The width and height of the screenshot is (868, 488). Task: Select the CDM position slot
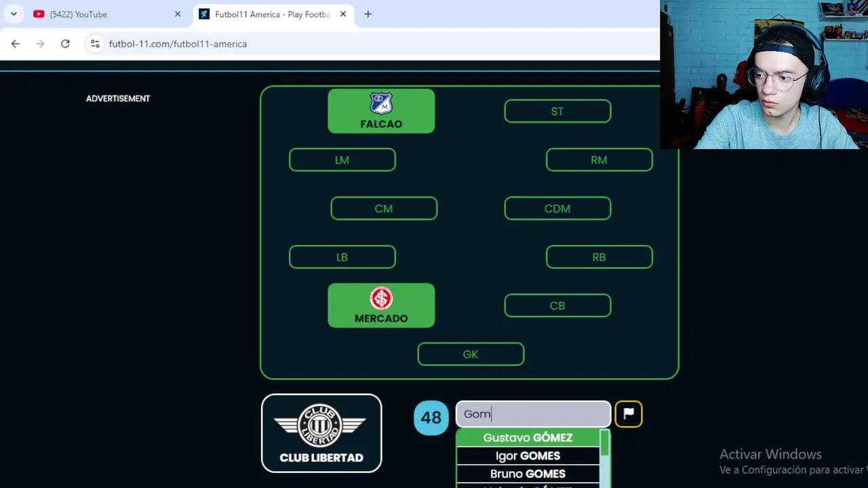[x=557, y=209]
